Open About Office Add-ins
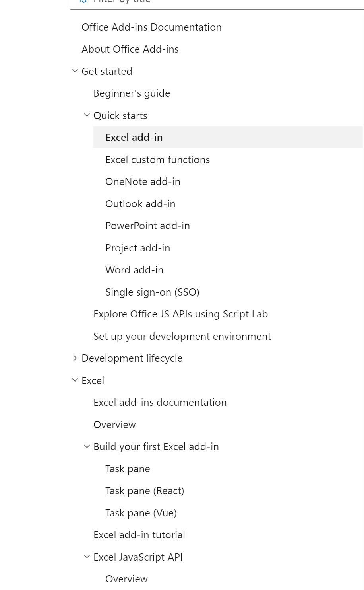This screenshot has height=590, width=364. (x=130, y=49)
